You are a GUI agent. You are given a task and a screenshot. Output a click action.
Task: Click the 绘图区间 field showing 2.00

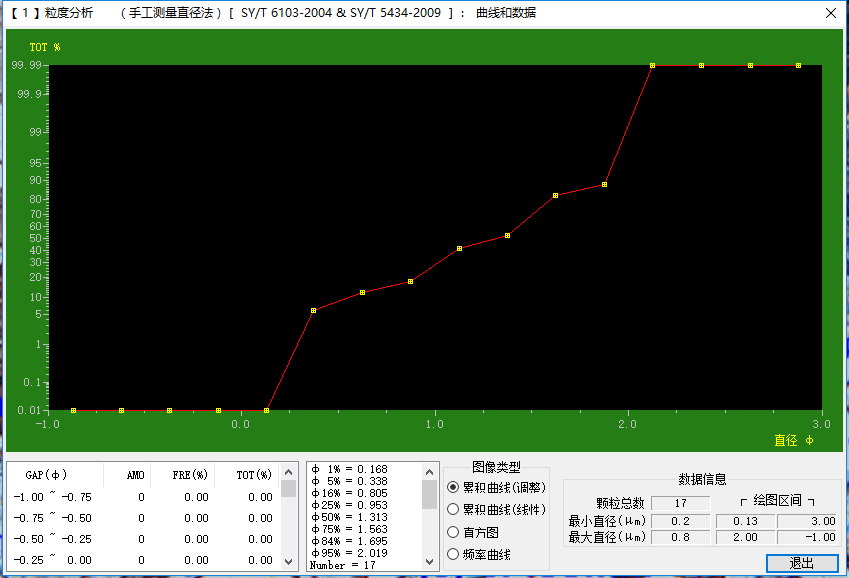(746, 537)
